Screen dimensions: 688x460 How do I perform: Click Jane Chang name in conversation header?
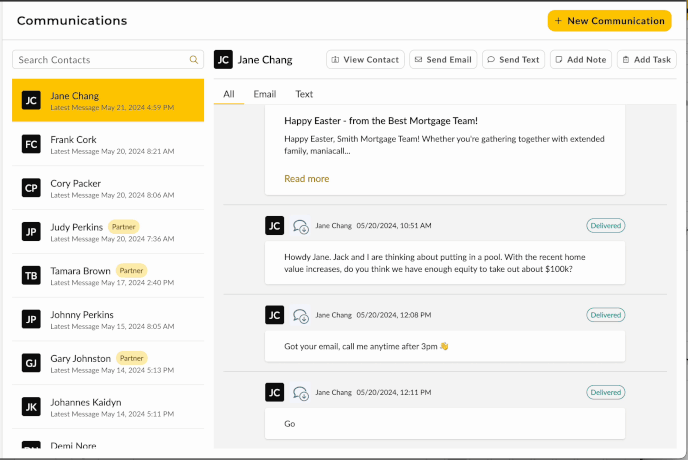[x=265, y=60]
